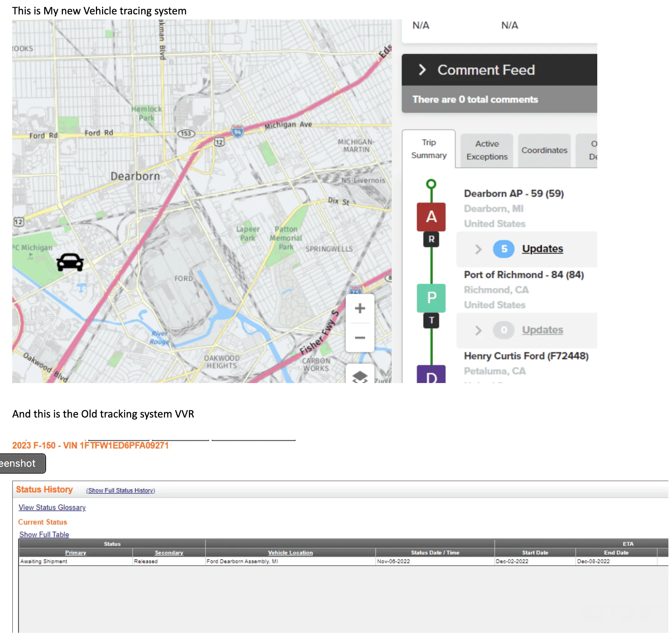Expand Port of Richmond updates chevron

pyautogui.click(x=478, y=330)
